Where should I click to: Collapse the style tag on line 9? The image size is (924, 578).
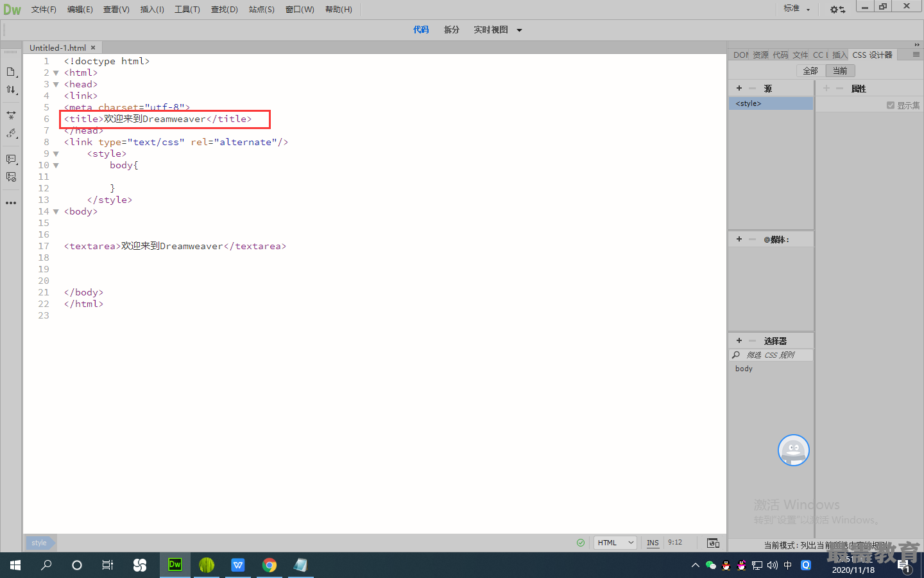(x=56, y=154)
